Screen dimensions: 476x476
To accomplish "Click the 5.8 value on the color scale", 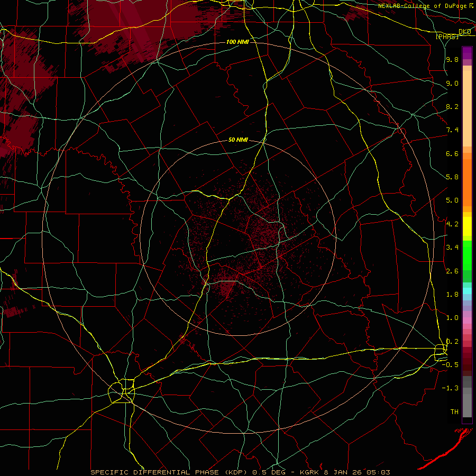I will (452, 177).
